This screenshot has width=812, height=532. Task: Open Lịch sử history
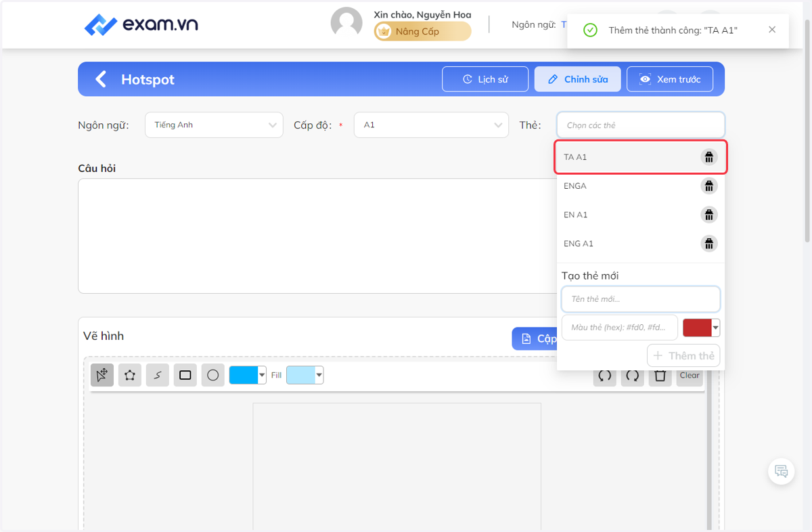pyautogui.click(x=485, y=79)
